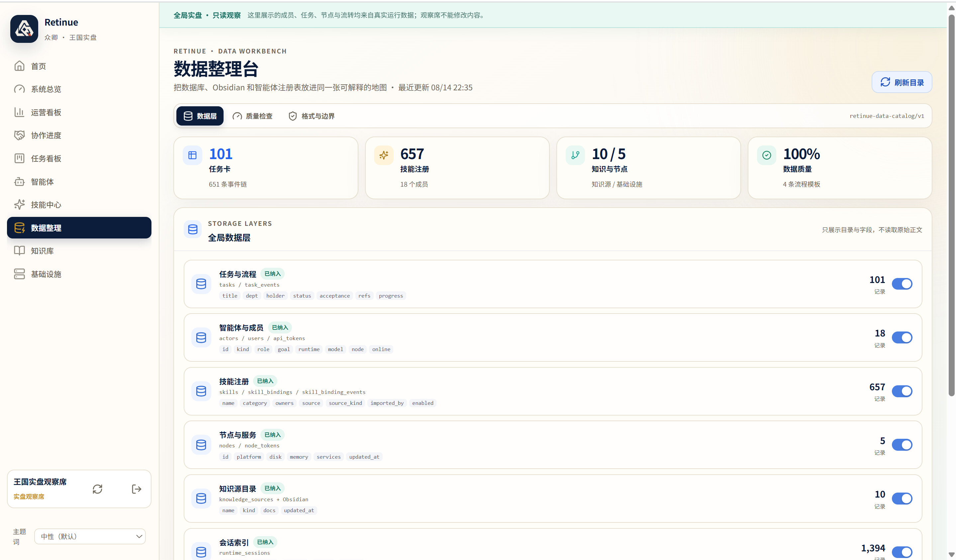Open 协作进度 handshake icon
This screenshot has height=560, width=956.
[x=19, y=136]
